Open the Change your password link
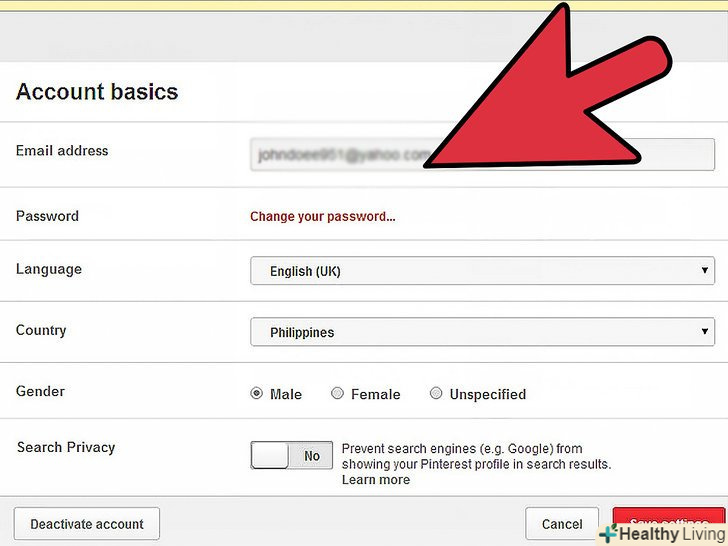Image resolution: width=728 pixels, height=546 pixels. tap(323, 216)
